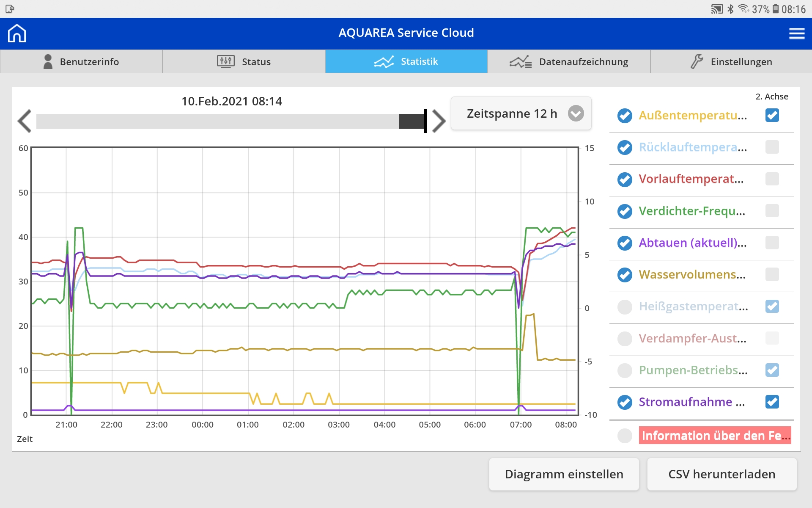Switch to the Statistik tab
The height and width of the screenshot is (508, 812).
[406, 61]
